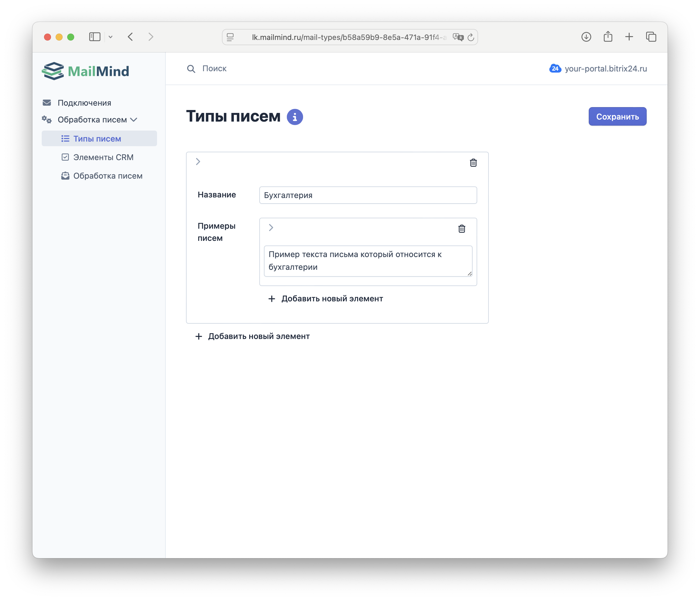Click the translate icon in address bar

click(458, 37)
